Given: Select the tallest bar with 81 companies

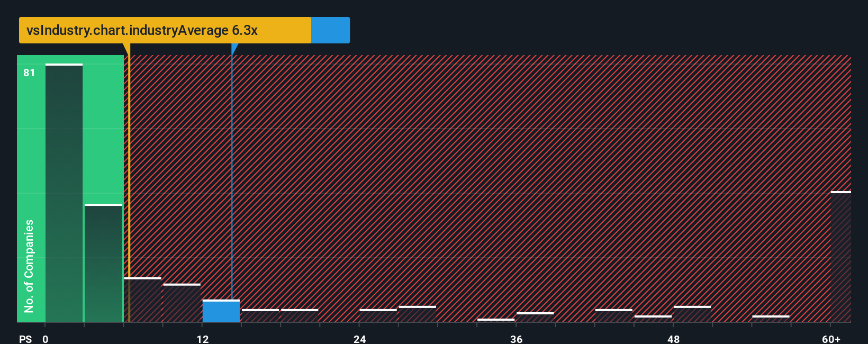Looking at the screenshot, I should coord(64,193).
